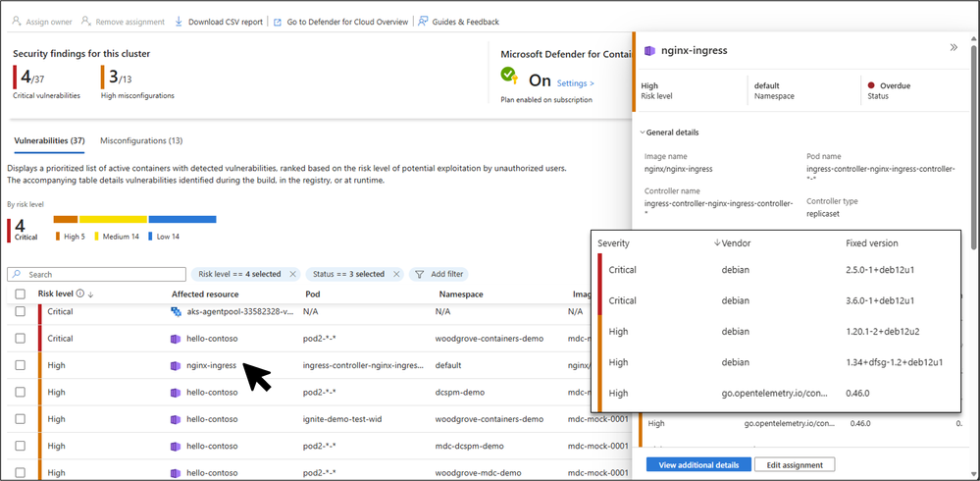Sort table by Namespace column header
980x481 pixels.
[x=461, y=294]
